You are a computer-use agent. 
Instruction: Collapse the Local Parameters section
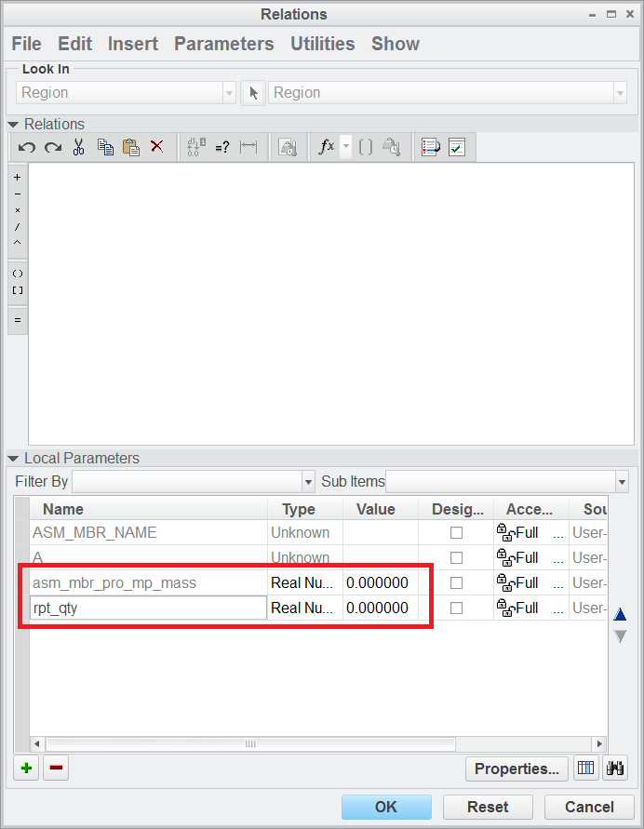(14, 459)
